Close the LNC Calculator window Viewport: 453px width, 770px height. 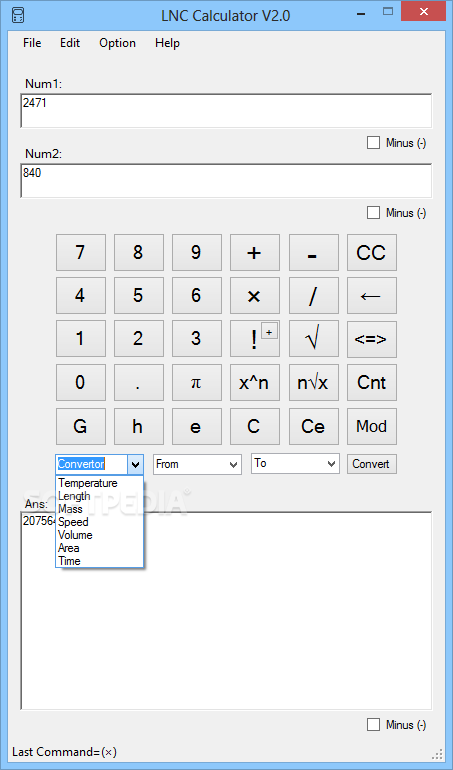coord(424,11)
